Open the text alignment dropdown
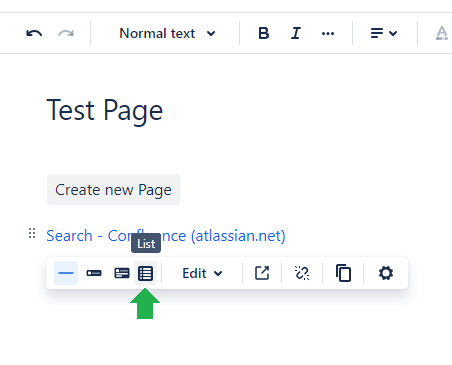 pyautogui.click(x=384, y=33)
